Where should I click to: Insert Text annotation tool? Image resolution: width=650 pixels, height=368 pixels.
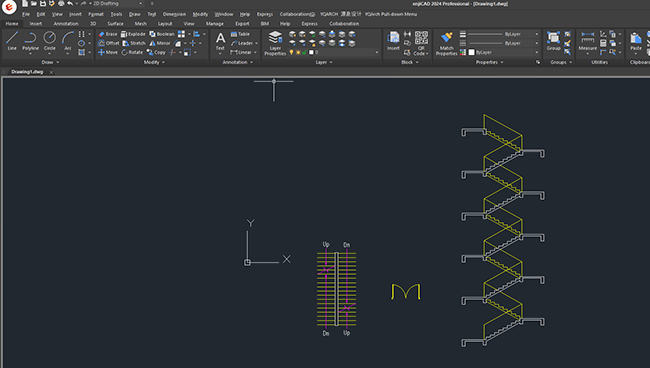point(220,41)
